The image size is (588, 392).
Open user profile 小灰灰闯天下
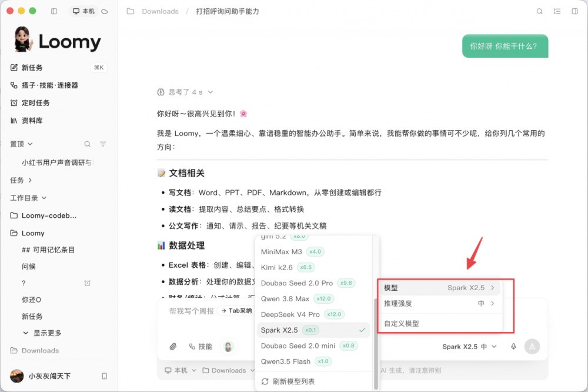pyautogui.click(x=41, y=376)
